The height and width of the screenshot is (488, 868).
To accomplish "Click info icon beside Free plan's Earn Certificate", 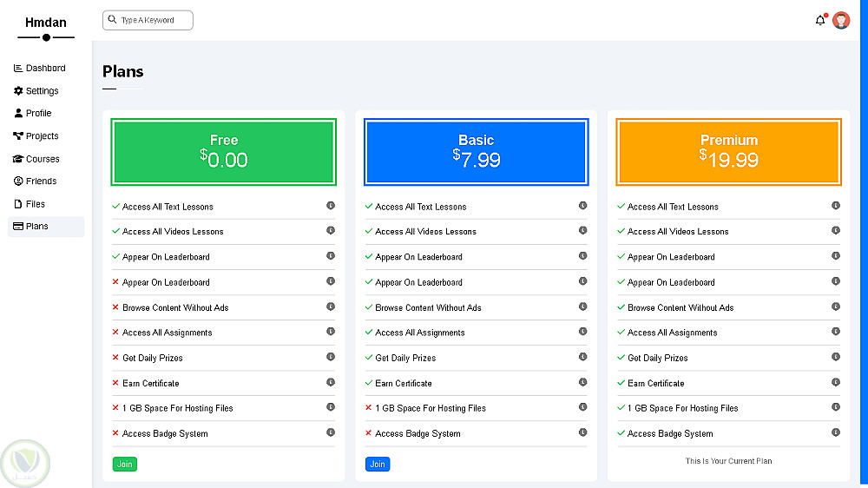I will pyautogui.click(x=331, y=382).
